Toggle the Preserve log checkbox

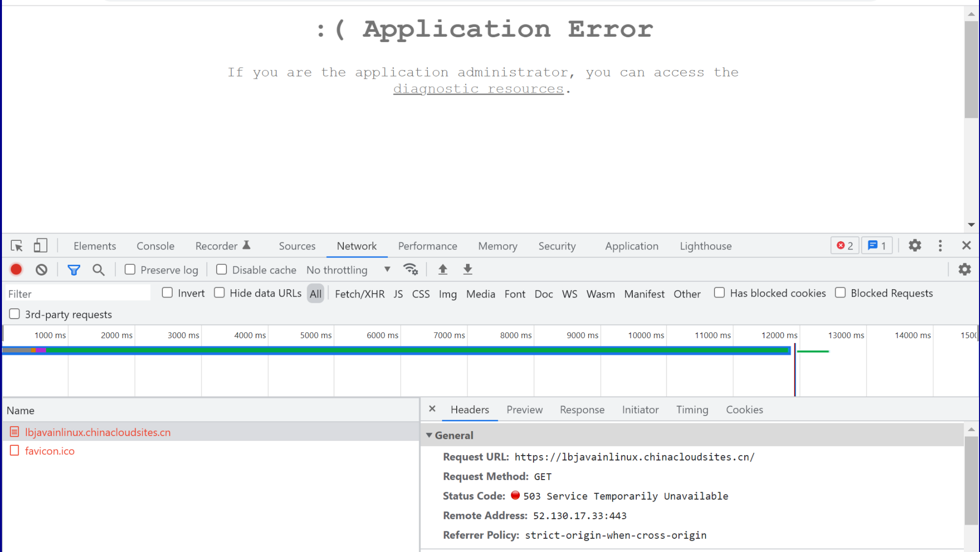point(129,269)
